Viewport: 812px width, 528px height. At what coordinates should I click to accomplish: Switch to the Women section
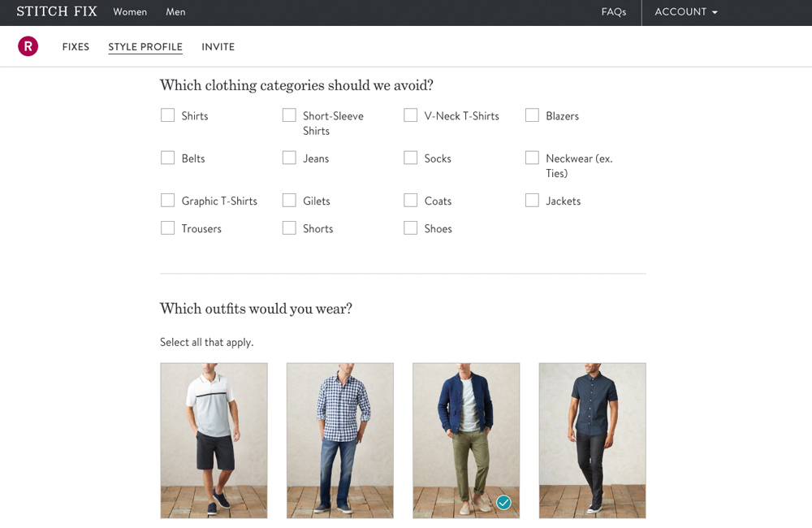pyautogui.click(x=130, y=12)
